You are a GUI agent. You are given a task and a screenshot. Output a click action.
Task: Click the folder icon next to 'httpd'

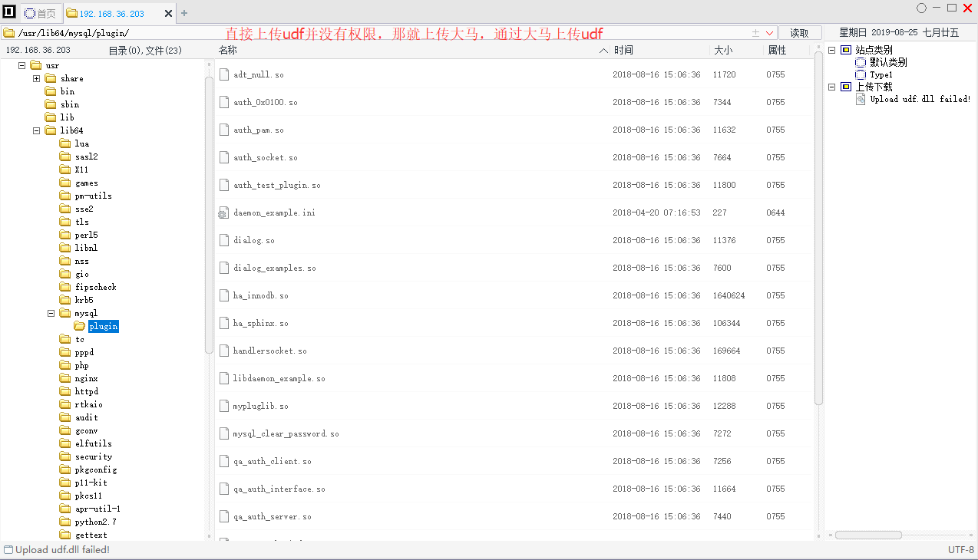(65, 391)
